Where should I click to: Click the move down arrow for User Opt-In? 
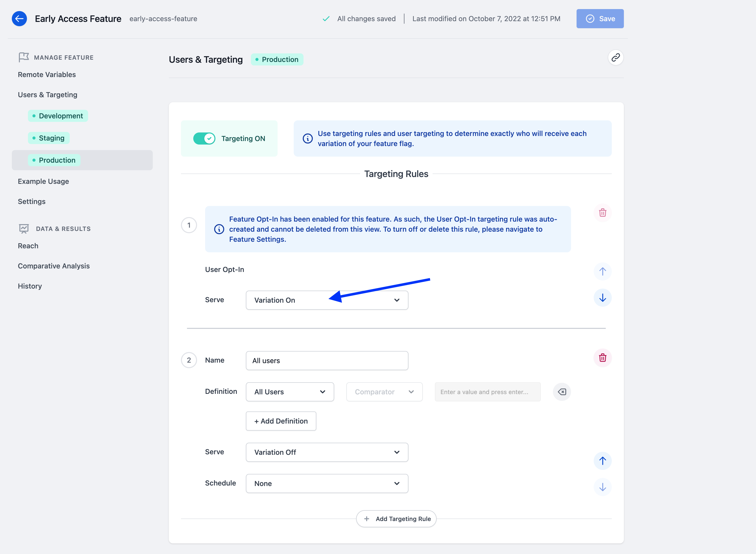[602, 297]
